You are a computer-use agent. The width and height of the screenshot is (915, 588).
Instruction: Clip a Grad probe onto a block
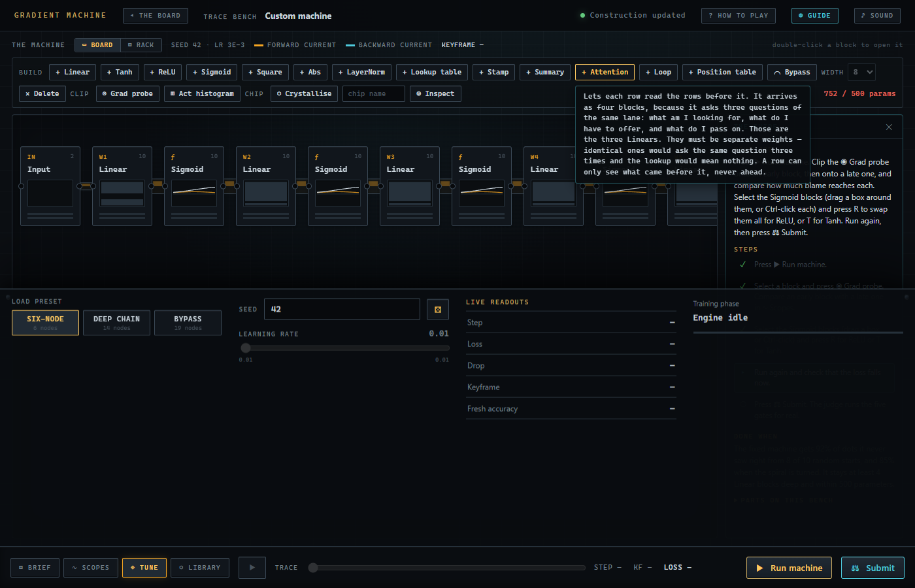[x=127, y=94]
